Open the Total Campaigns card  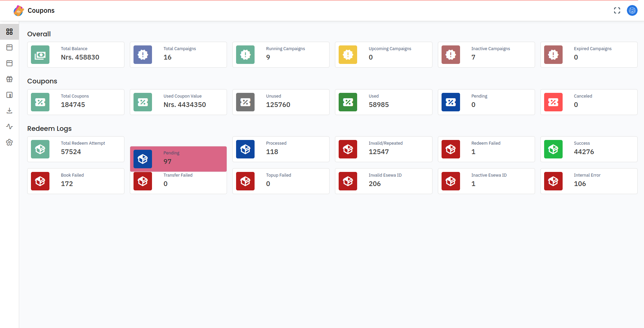(x=178, y=55)
